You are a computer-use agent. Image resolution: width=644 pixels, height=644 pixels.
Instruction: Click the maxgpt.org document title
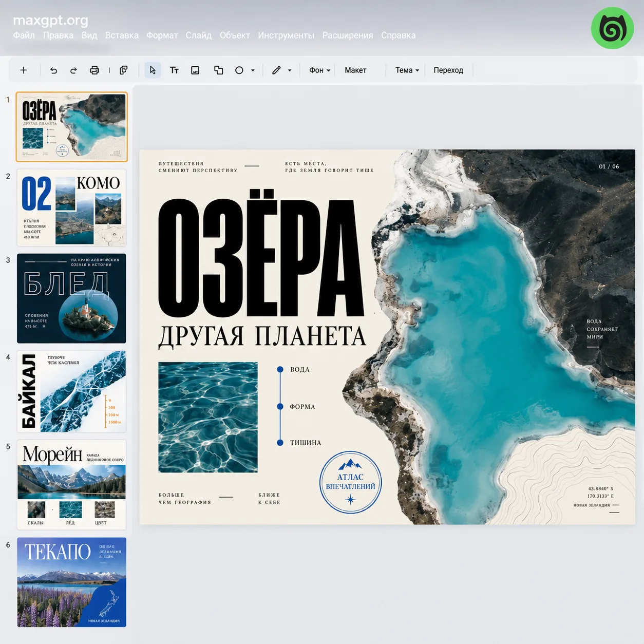50,20
